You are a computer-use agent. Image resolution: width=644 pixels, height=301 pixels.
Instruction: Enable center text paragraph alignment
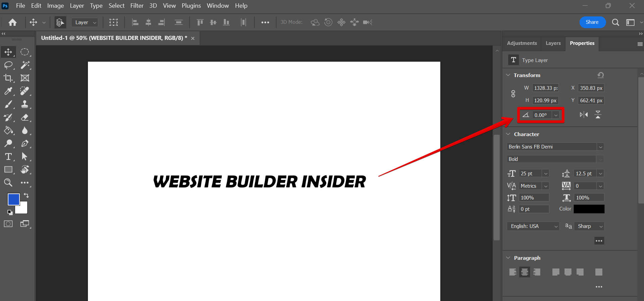525,272
